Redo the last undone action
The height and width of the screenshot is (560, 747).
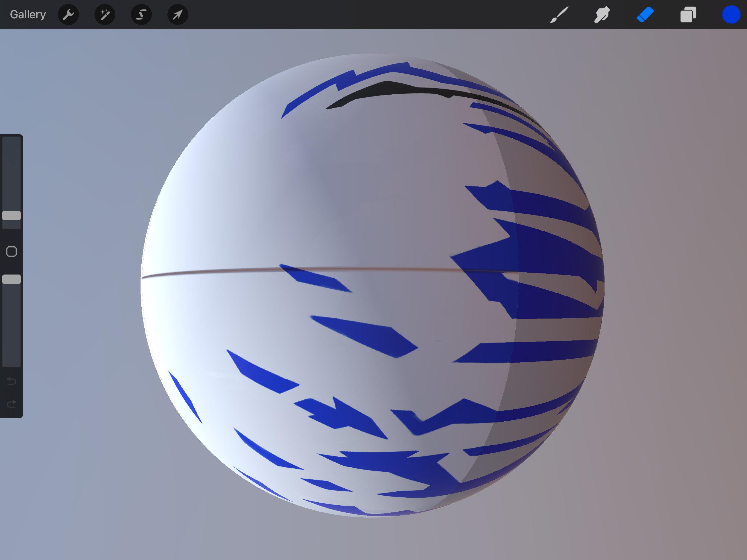click(11, 404)
